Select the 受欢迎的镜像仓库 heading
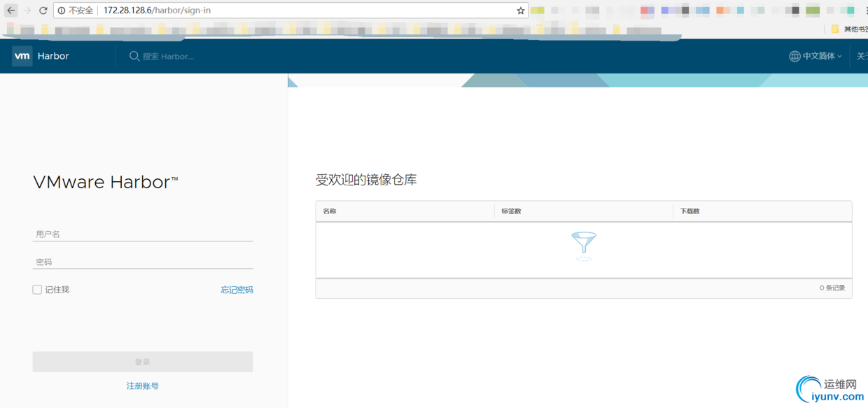 coord(366,180)
